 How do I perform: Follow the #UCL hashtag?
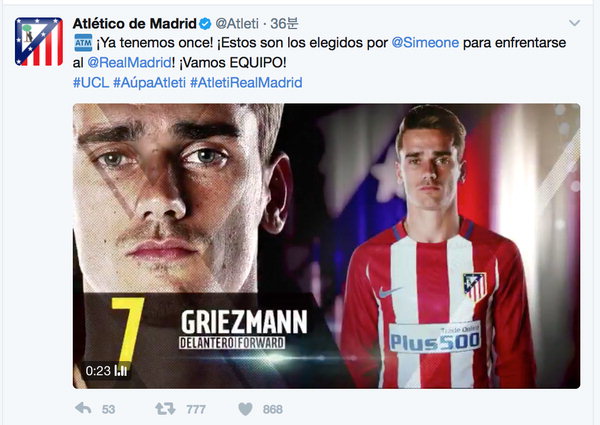click(x=91, y=82)
